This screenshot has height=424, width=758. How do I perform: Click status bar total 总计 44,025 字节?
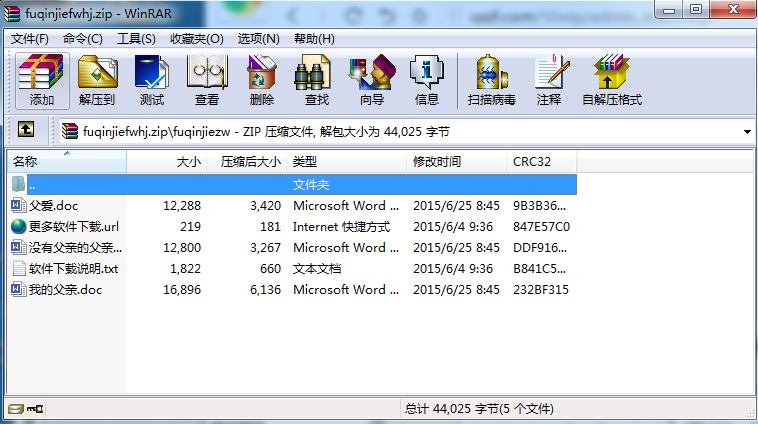coord(479,409)
